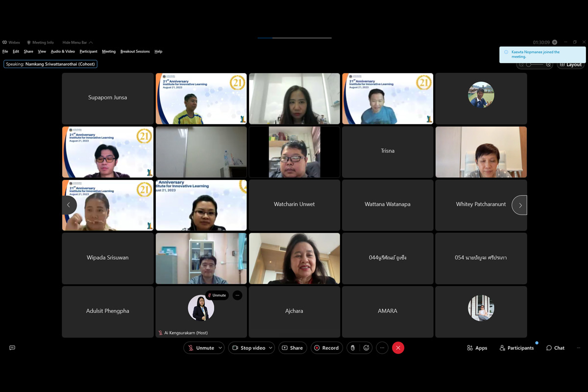The width and height of the screenshot is (588, 392).
Task: Collapse menu with Hide Menu Bar
Action: point(77,43)
